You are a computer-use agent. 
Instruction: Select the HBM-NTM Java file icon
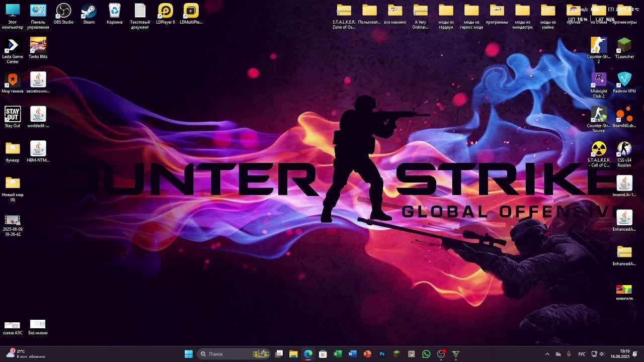point(38,152)
